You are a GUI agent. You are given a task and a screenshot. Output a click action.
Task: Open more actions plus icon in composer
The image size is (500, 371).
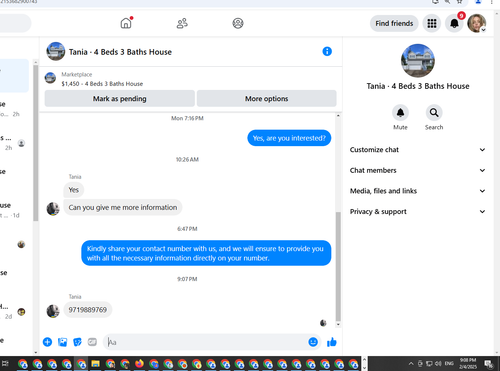coord(47,342)
